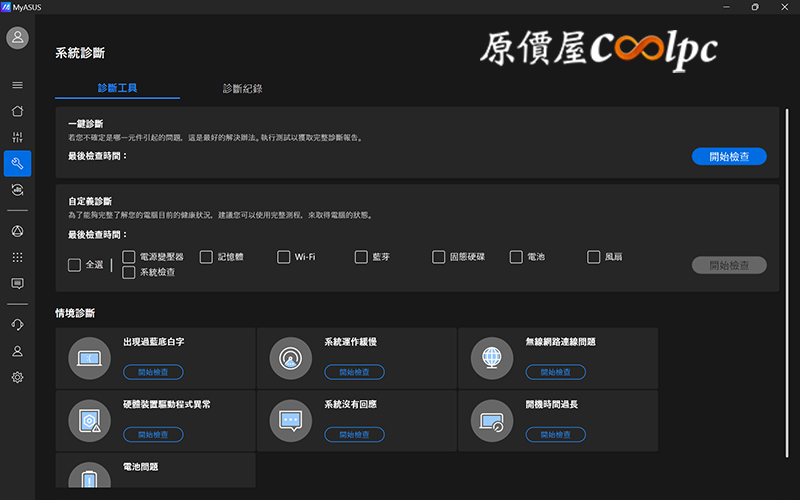This screenshot has height=500, width=800.
Task: Click the 自定義診斷 heading text
Action: point(90,202)
